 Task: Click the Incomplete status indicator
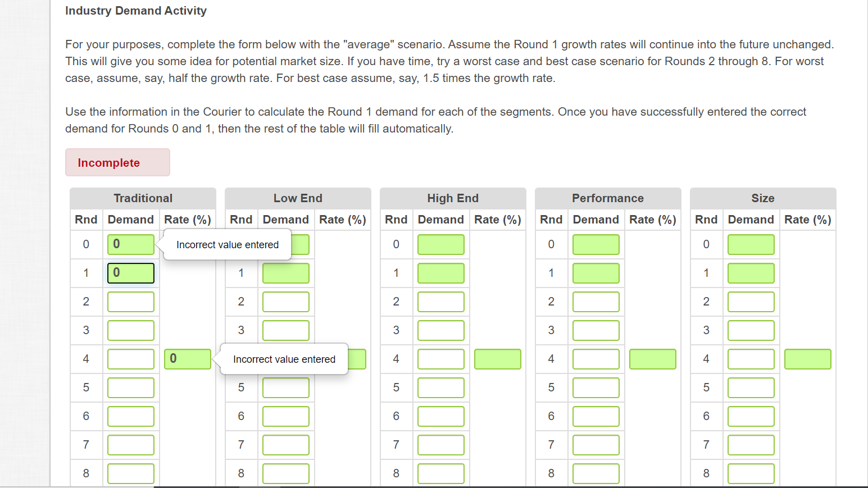pos(117,162)
